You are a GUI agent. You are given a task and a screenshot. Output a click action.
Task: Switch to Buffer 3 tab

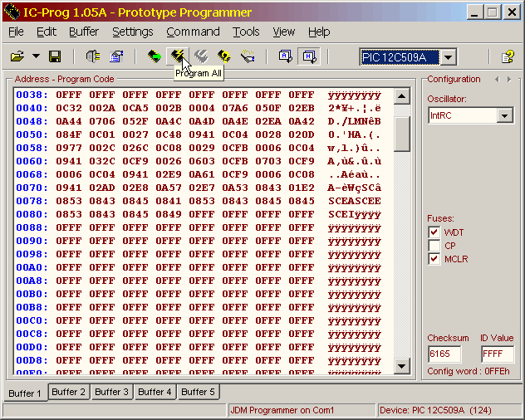111,392
